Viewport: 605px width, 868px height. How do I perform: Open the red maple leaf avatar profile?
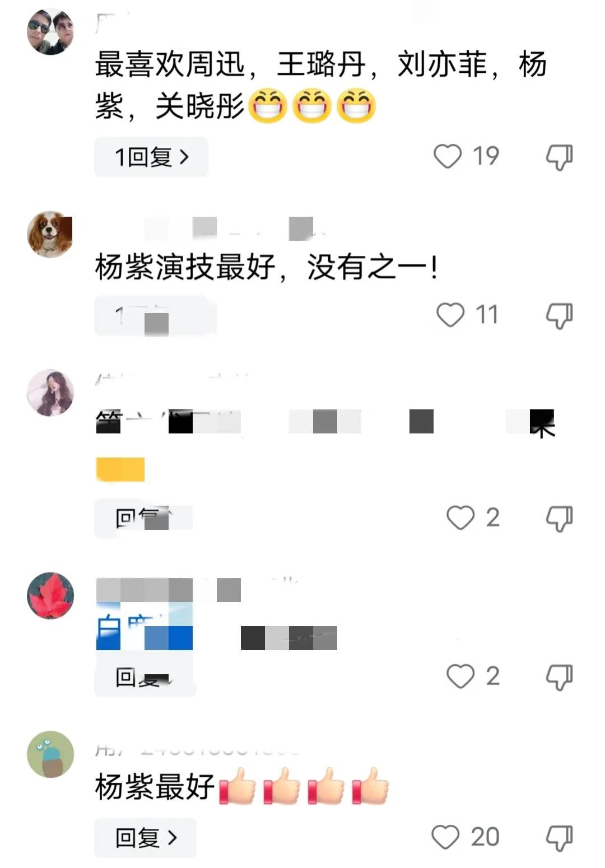pos(50,595)
